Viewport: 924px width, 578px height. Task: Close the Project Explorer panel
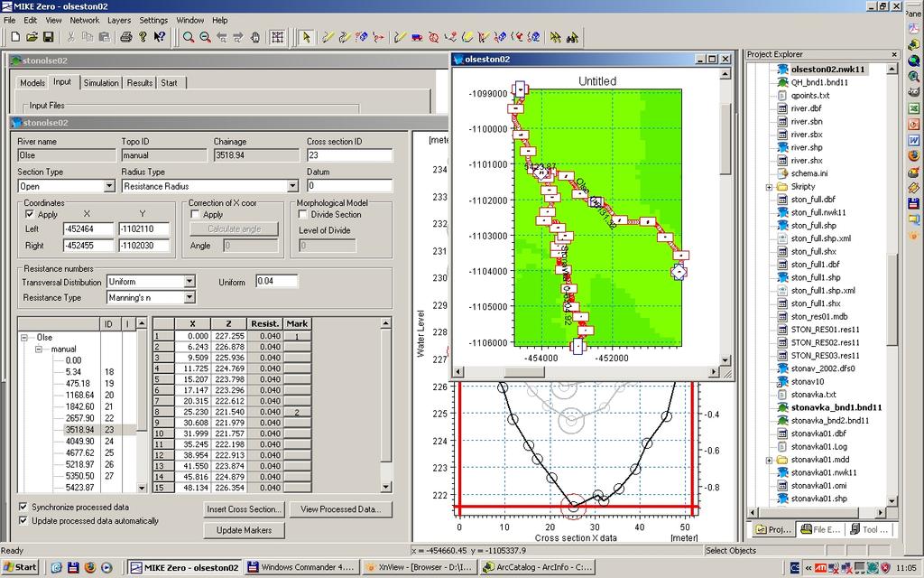click(x=894, y=54)
